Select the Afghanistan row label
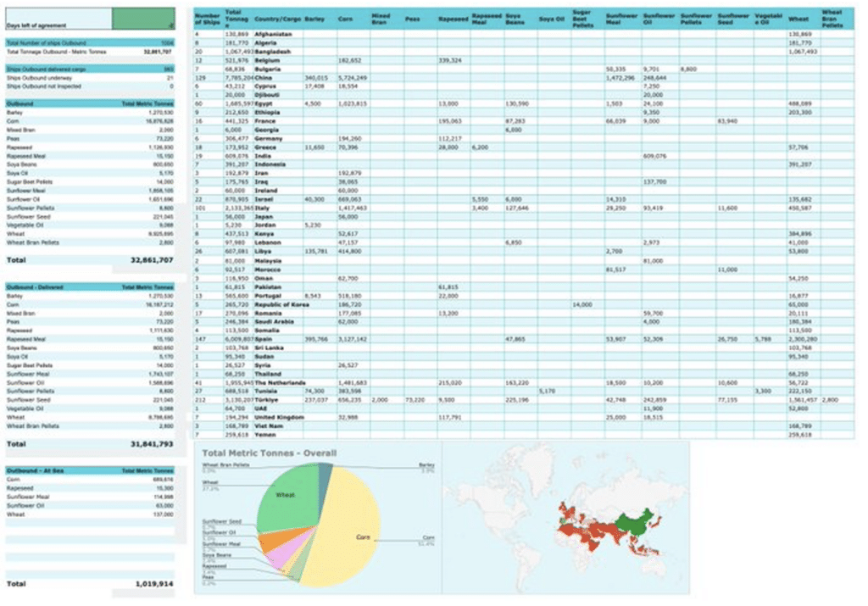The width and height of the screenshot is (868, 606). click(273, 34)
